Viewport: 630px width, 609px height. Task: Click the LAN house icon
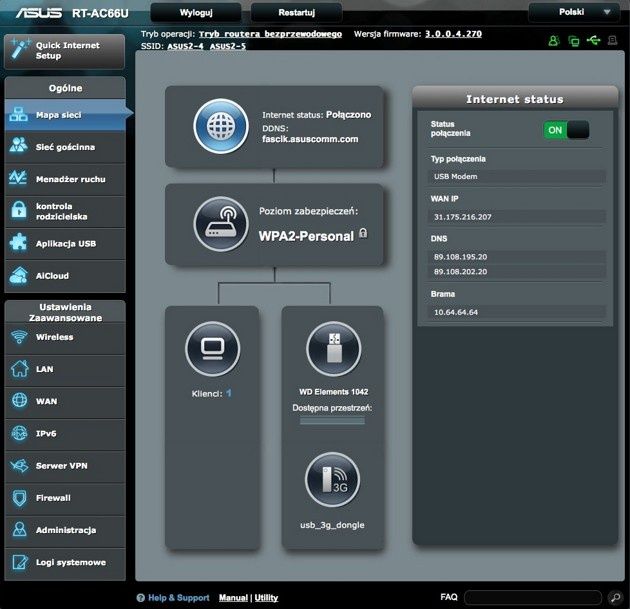pos(19,369)
